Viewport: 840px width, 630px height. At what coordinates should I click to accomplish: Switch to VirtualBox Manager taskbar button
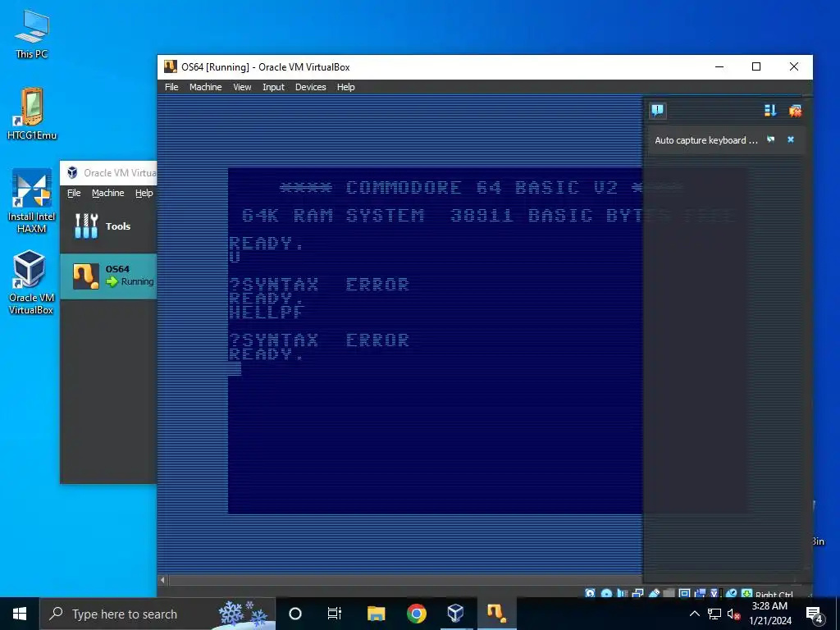(456, 614)
